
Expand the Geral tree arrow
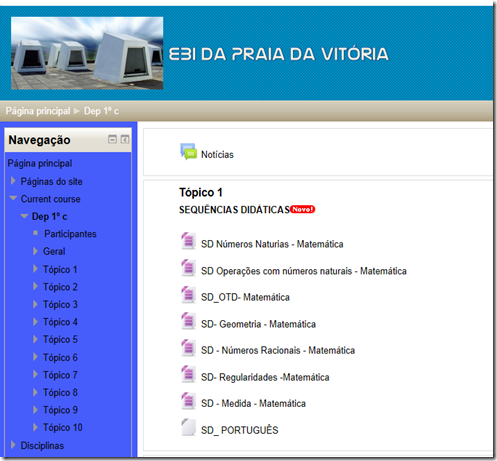pyautogui.click(x=35, y=251)
